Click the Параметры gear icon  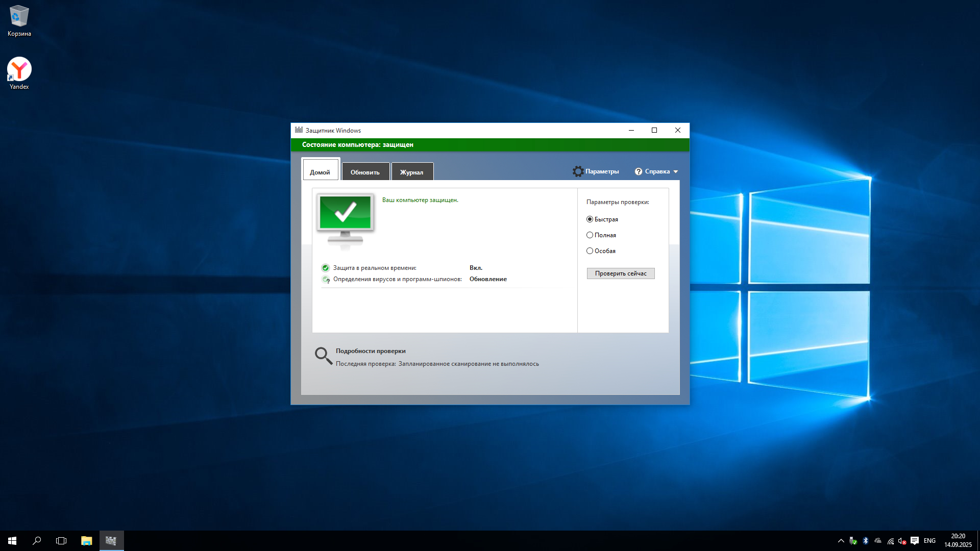click(x=578, y=171)
